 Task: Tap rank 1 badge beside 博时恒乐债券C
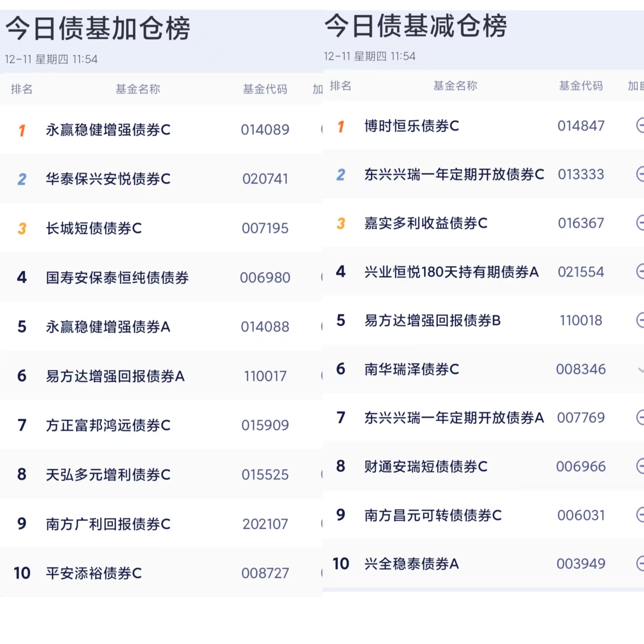[x=341, y=127]
